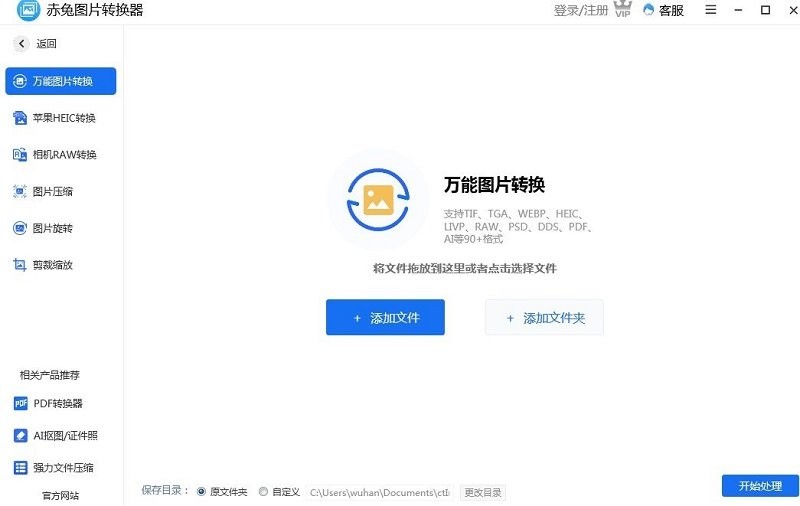Switch to 苹果HEIC转换 tab

[61, 118]
